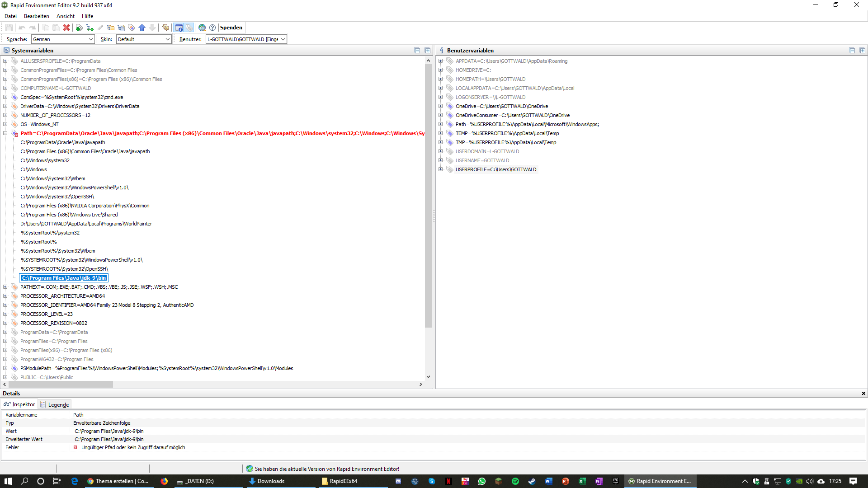Click the Spenden button
Viewport: 868px width, 488px height.
click(x=231, y=28)
